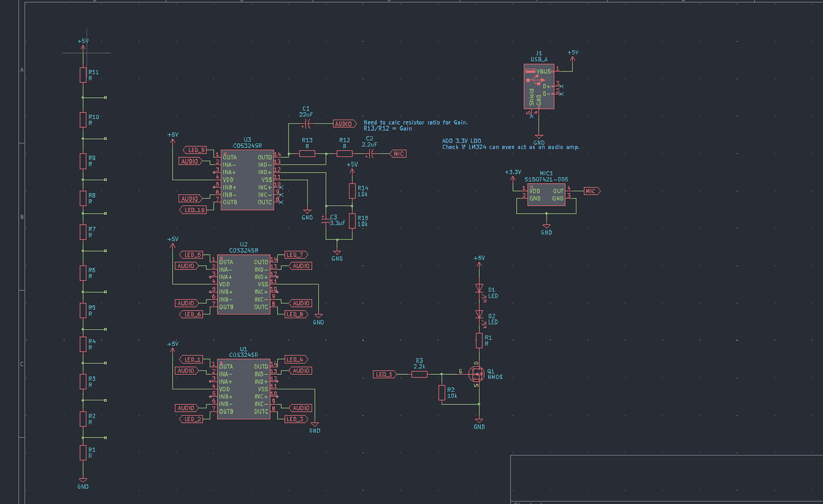
Task: Select the "Need to calc resistor ratio" note
Action: pos(415,122)
